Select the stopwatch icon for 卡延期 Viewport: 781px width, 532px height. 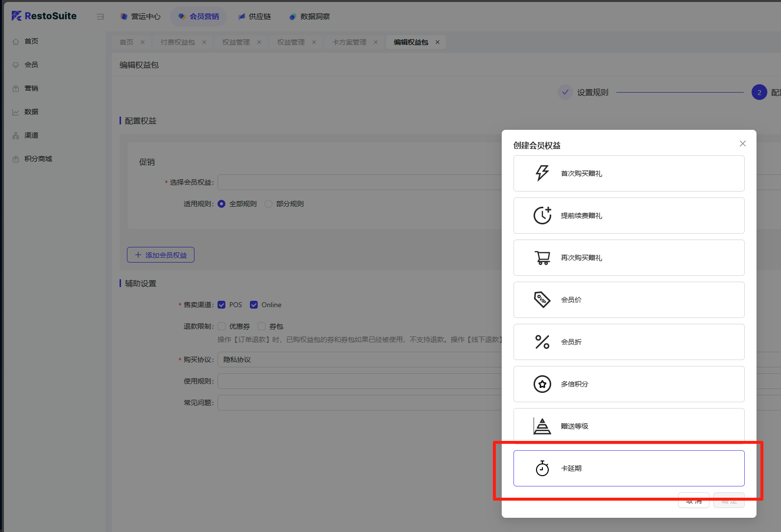click(x=542, y=468)
